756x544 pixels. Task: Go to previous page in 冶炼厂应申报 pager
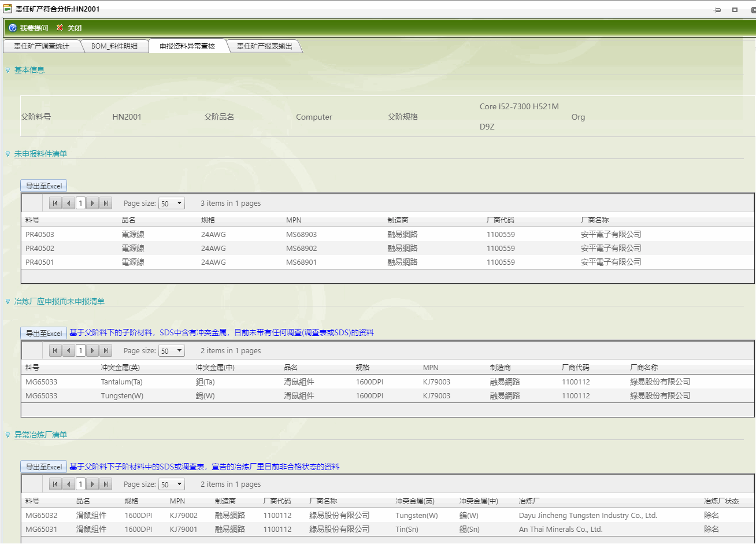point(69,350)
